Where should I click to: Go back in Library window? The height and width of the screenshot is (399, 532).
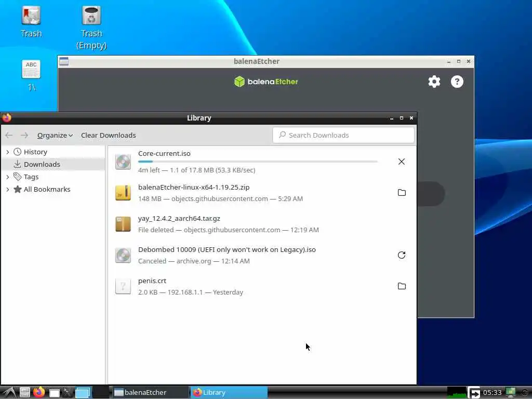coord(9,135)
